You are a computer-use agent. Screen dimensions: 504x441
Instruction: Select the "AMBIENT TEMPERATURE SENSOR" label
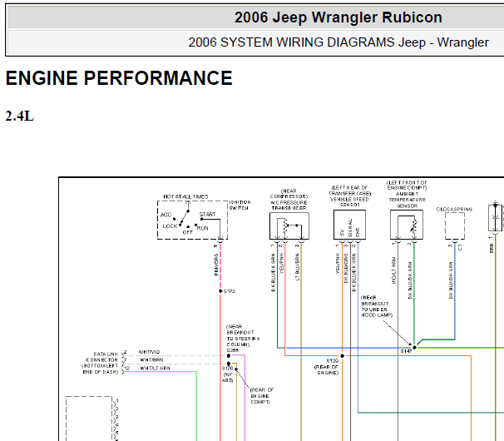tap(408, 200)
